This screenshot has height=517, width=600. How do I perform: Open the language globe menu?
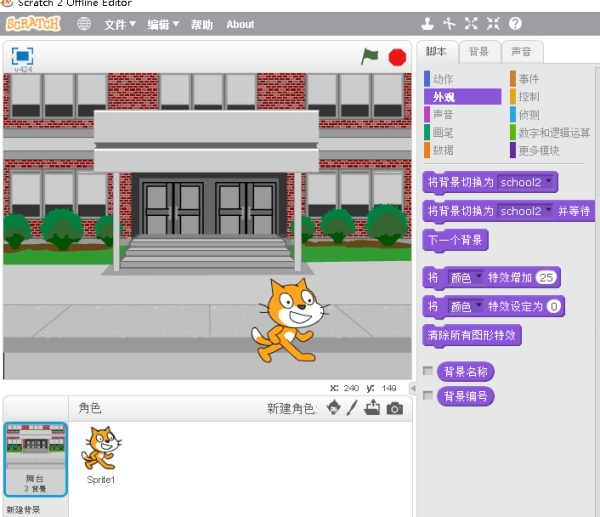tap(84, 24)
